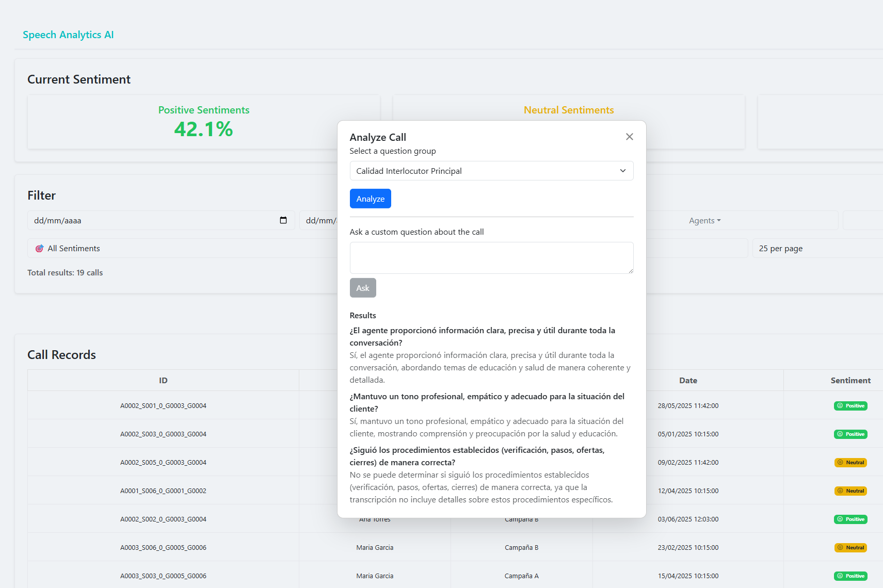
Task: Click Campaña A cell in last row
Action: [x=521, y=576]
